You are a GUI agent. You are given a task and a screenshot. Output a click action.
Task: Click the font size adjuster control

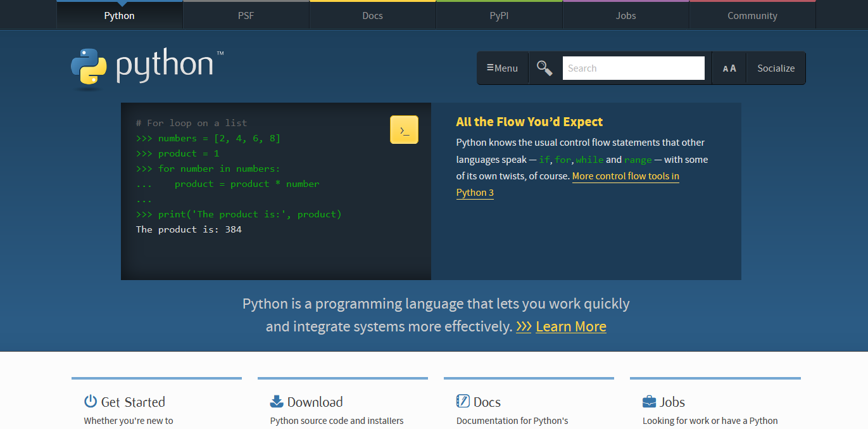729,67
